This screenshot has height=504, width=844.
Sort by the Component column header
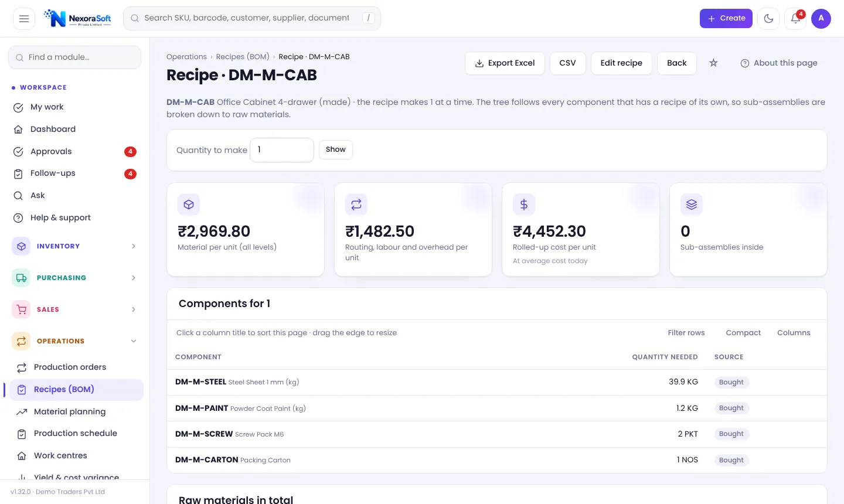(198, 357)
